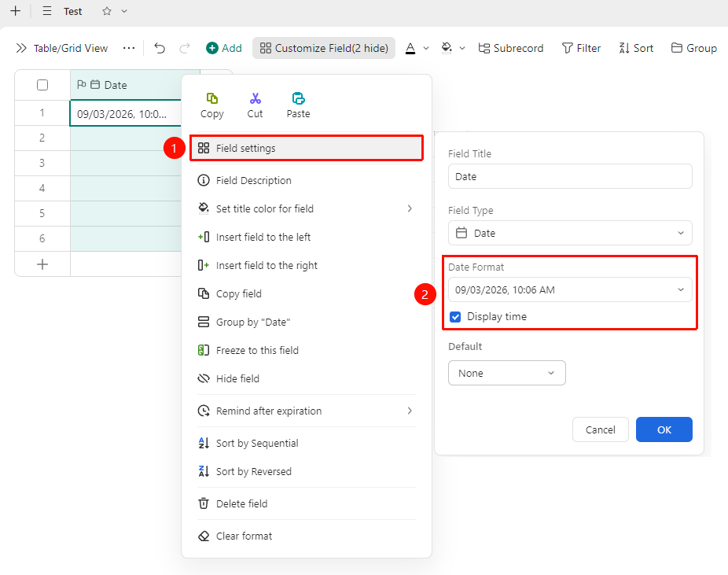Open the Default None dropdown

click(x=507, y=373)
